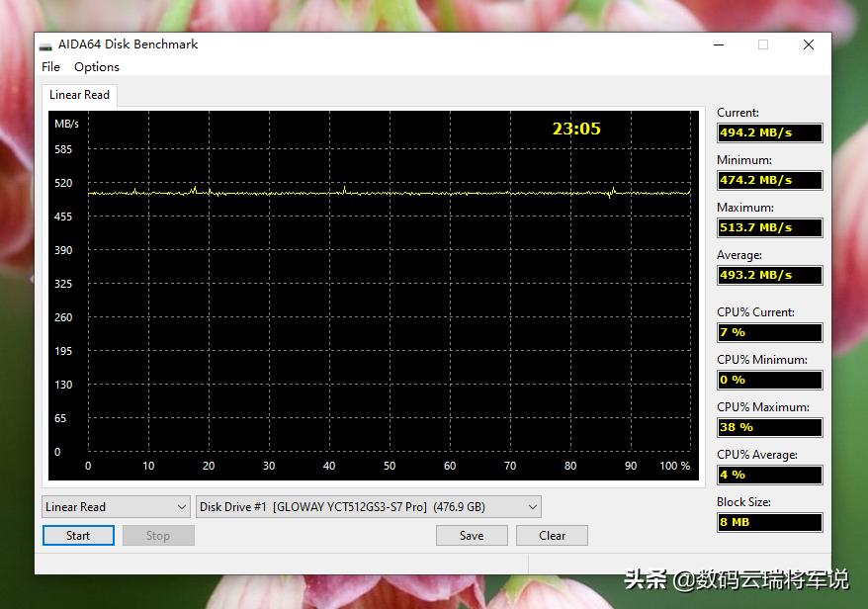This screenshot has height=609, width=868.
Task: Click the 23:05 elapsed timer in graph
Action: (x=575, y=129)
